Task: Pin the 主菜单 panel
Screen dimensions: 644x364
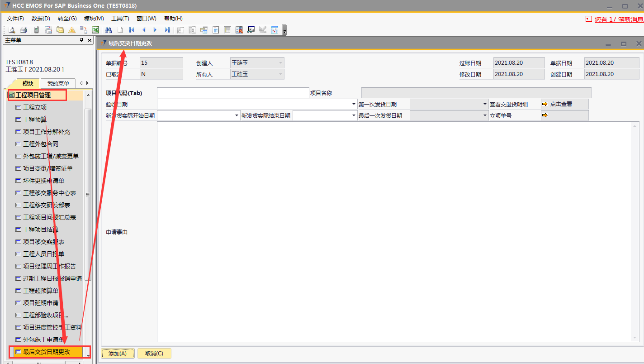Action: (x=81, y=40)
